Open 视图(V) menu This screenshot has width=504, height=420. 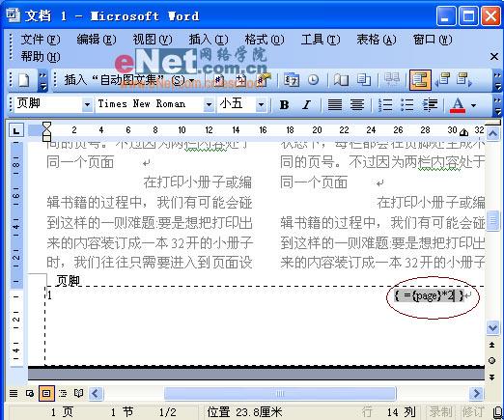[x=153, y=40]
